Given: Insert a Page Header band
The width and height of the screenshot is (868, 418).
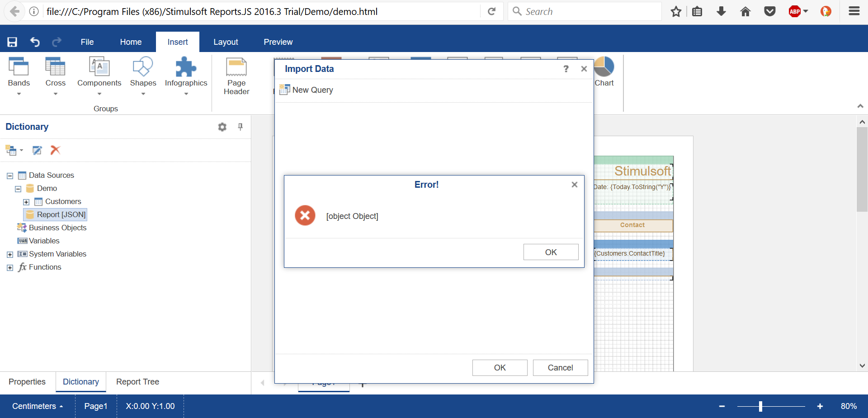Looking at the screenshot, I should click(236, 76).
